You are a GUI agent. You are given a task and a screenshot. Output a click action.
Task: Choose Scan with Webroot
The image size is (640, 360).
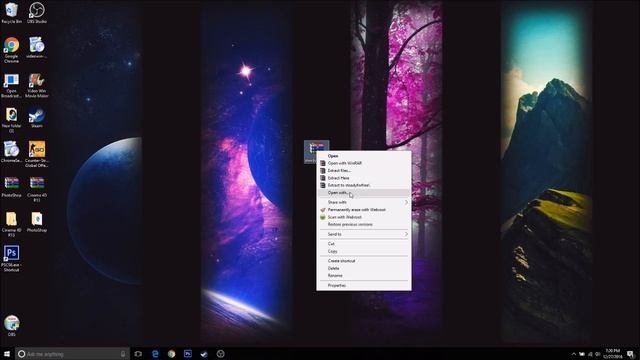364,217
